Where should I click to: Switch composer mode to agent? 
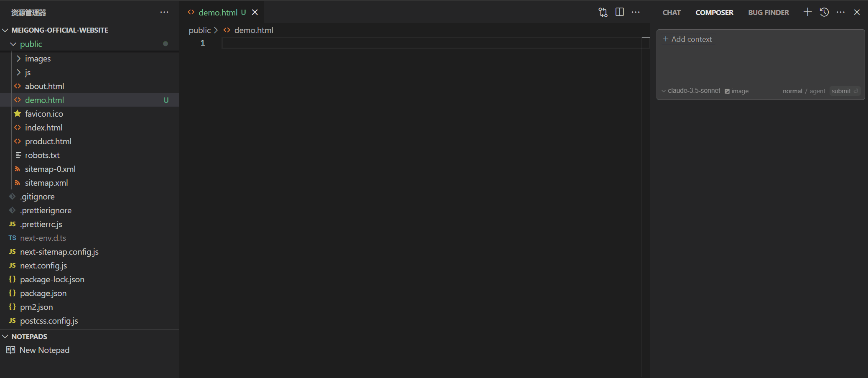pyautogui.click(x=817, y=91)
